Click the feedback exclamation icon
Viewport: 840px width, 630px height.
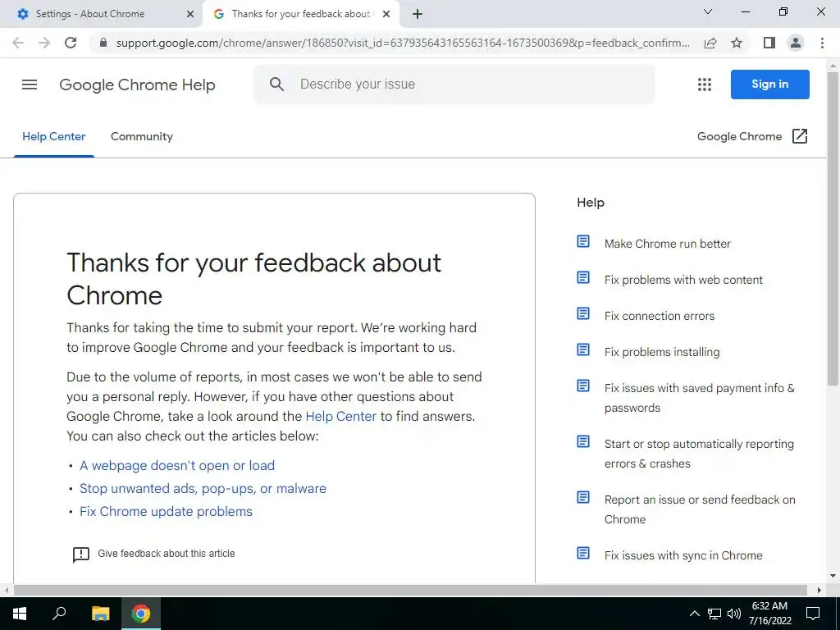click(x=81, y=554)
